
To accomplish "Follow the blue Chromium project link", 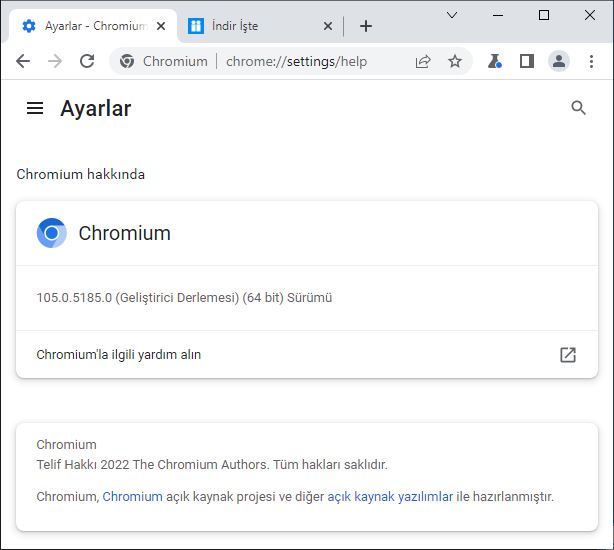I will 132,496.
